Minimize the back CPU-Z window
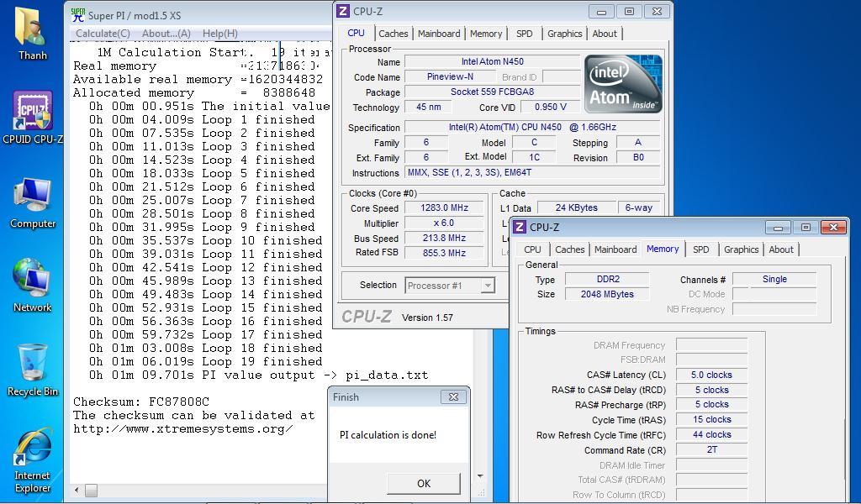The image size is (861, 504). [602, 12]
